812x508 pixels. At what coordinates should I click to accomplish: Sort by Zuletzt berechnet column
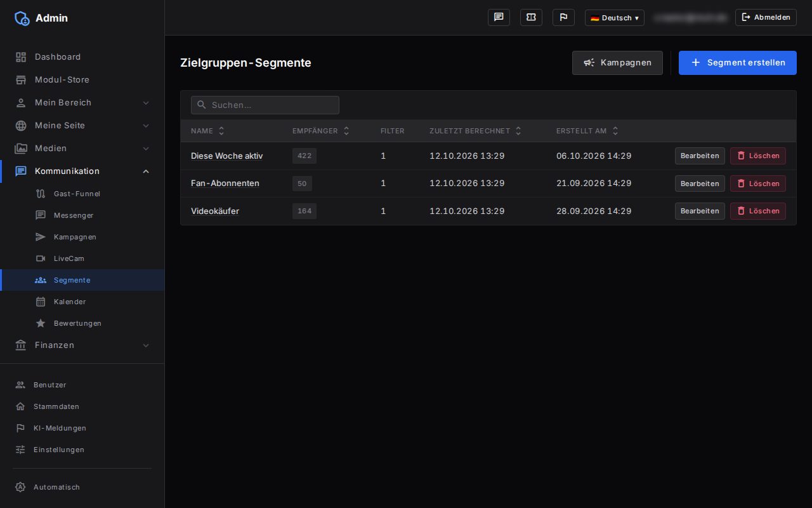point(475,131)
